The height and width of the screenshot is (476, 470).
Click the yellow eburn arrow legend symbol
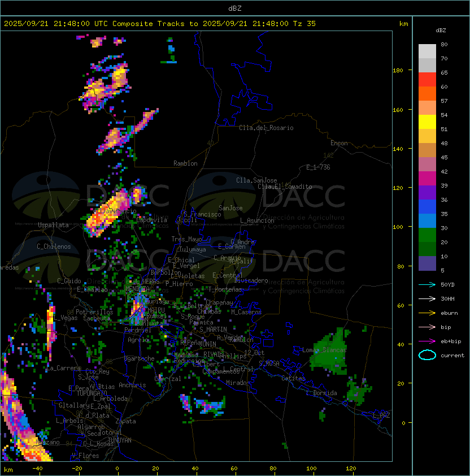point(427,313)
